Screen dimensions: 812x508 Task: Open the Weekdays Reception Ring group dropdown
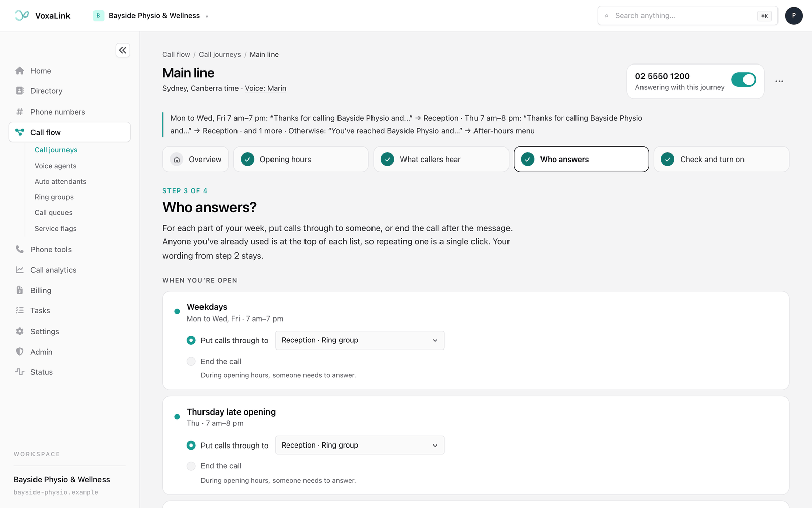[359, 340]
